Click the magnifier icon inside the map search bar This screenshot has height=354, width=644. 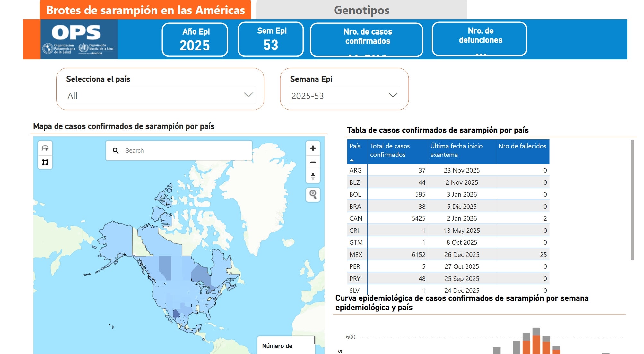click(x=115, y=150)
